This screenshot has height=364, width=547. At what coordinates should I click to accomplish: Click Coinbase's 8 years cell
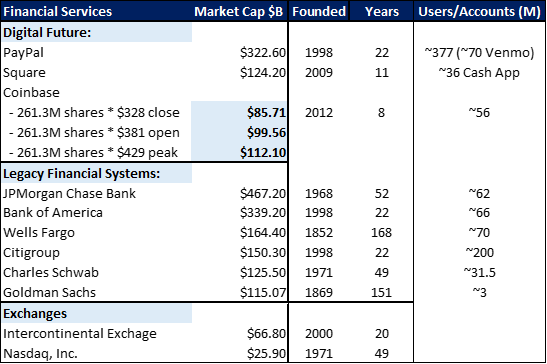click(382, 112)
